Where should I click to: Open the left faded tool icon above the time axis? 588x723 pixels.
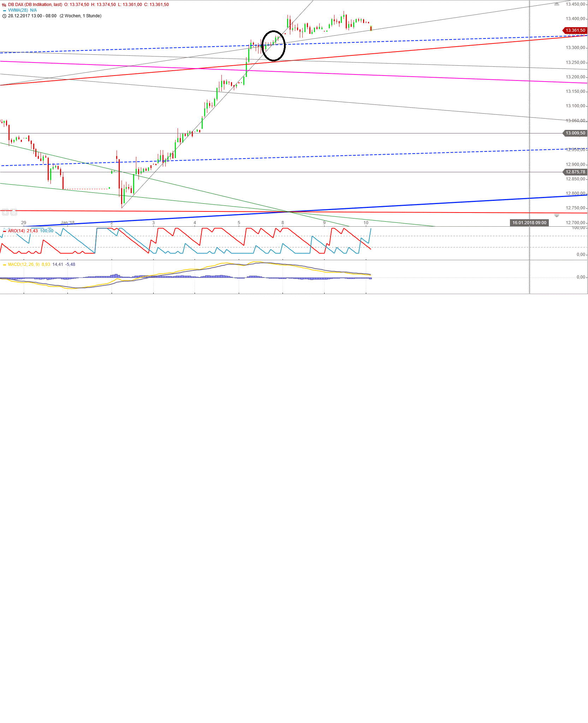pyautogui.click(x=5, y=212)
